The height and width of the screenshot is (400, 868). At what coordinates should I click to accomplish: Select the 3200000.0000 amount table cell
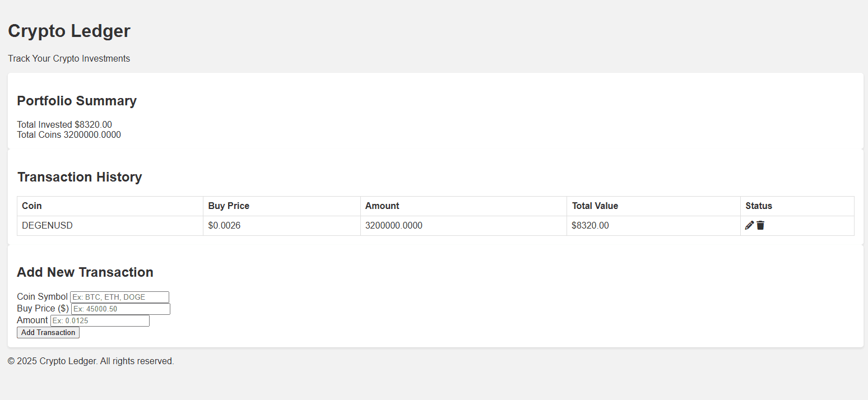coord(464,226)
